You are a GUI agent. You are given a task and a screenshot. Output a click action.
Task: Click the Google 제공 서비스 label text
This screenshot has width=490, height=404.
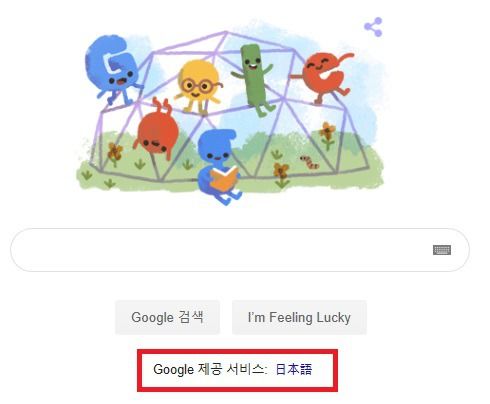click(210, 369)
